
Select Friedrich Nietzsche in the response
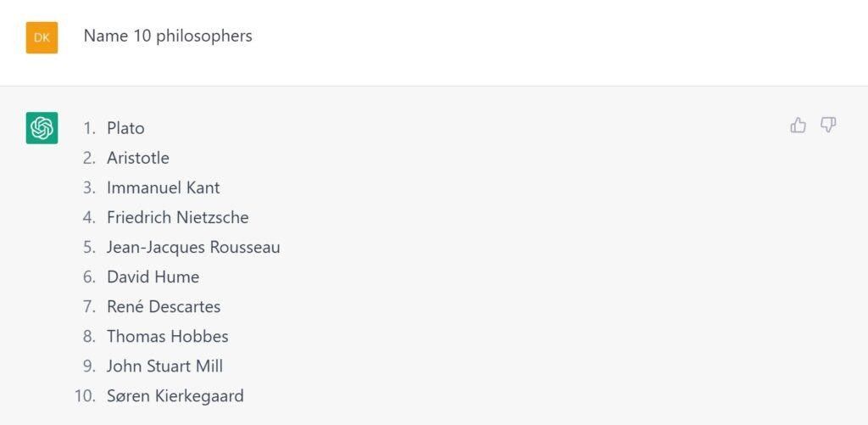coord(178,217)
